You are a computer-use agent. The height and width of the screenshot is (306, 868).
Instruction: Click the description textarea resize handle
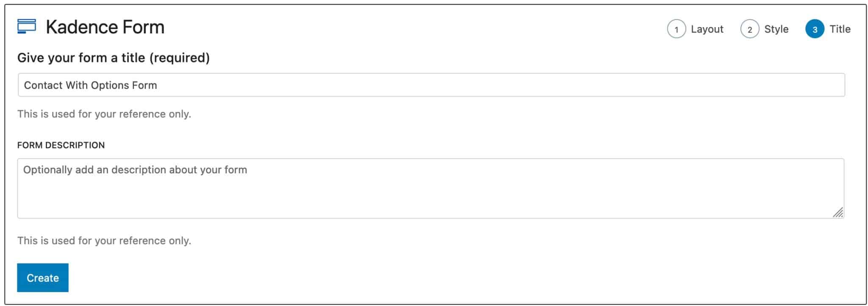[x=837, y=212]
